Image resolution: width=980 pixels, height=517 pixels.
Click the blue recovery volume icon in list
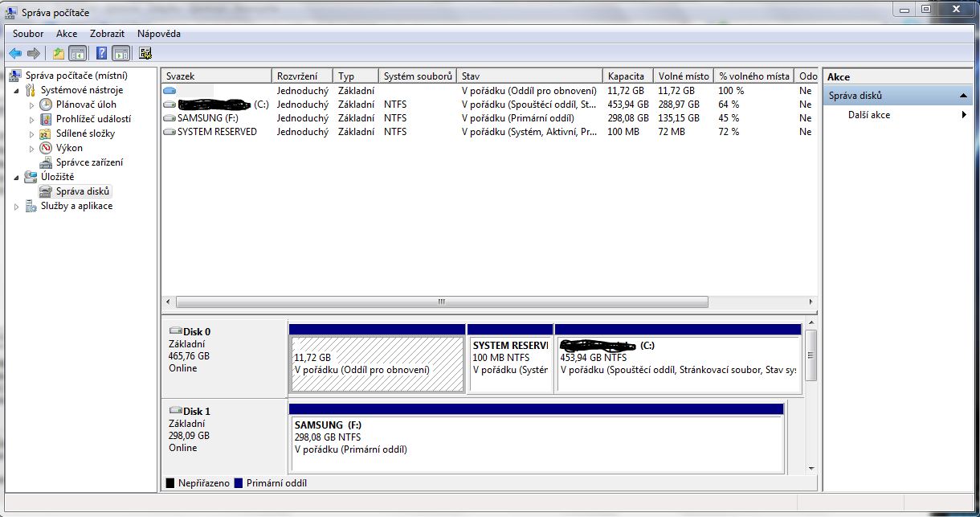click(x=169, y=91)
